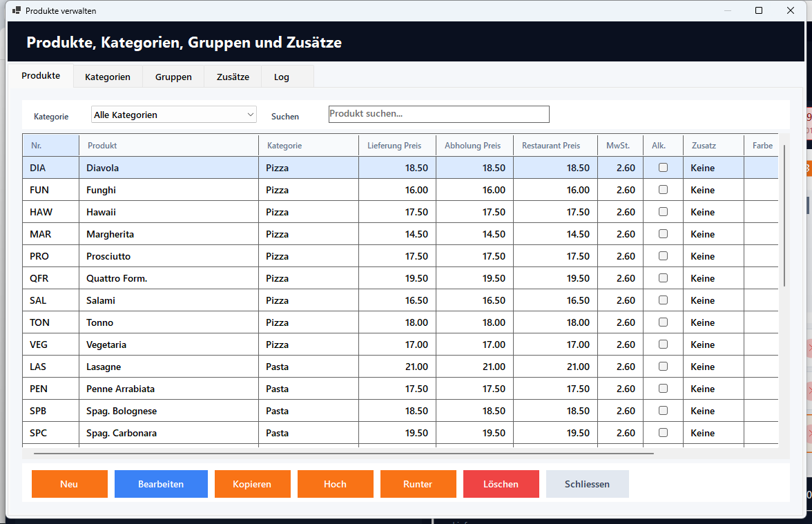This screenshot has width=812, height=524.
Task: Focus the Produkt suchen search field
Action: click(438, 114)
